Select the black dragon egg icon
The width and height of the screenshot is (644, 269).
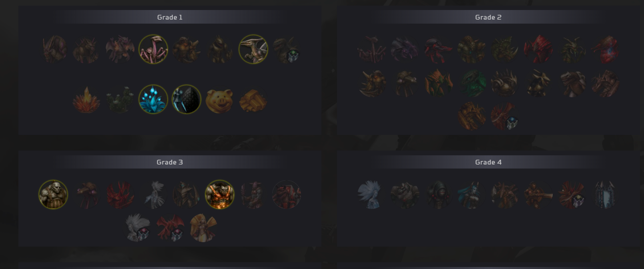coord(187,99)
